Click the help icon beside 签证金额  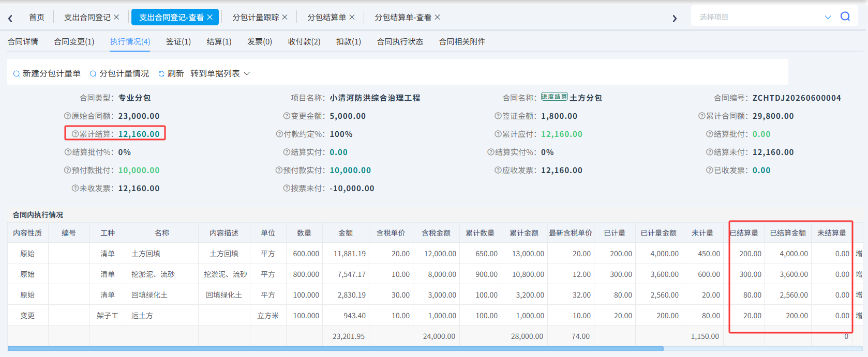[x=498, y=116]
